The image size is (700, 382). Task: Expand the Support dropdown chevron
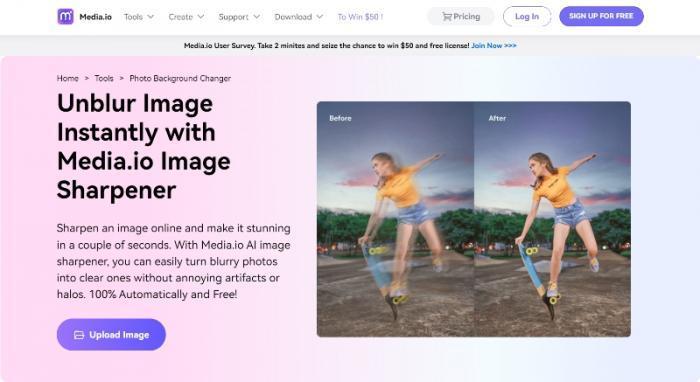[256, 17]
